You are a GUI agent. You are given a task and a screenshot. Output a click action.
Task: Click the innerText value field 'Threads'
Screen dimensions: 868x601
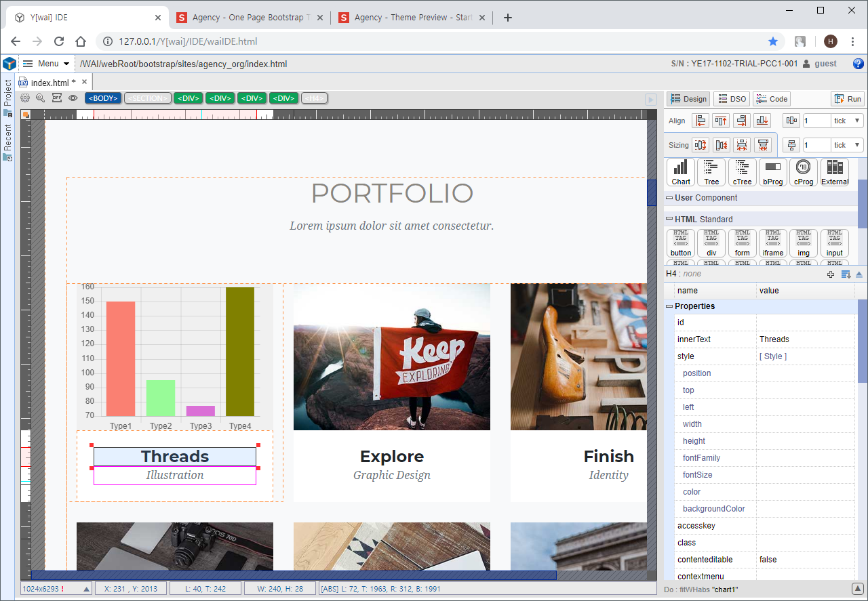[805, 339]
